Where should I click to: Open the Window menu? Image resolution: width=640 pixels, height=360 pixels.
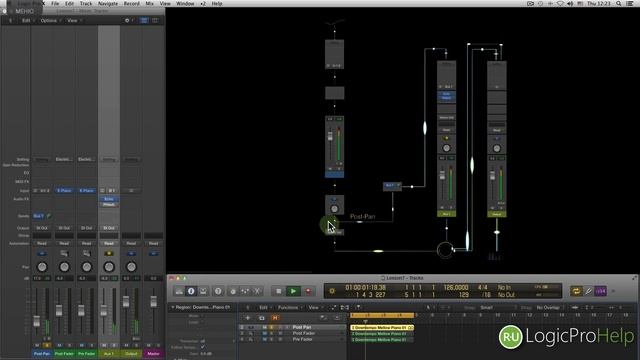pyautogui.click(x=185, y=3)
